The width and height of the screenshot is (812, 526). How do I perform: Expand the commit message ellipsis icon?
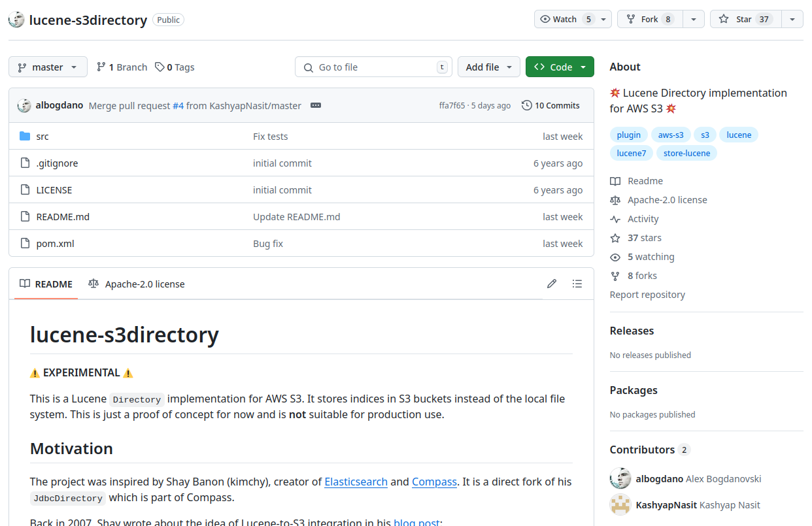(x=316, y=105)
